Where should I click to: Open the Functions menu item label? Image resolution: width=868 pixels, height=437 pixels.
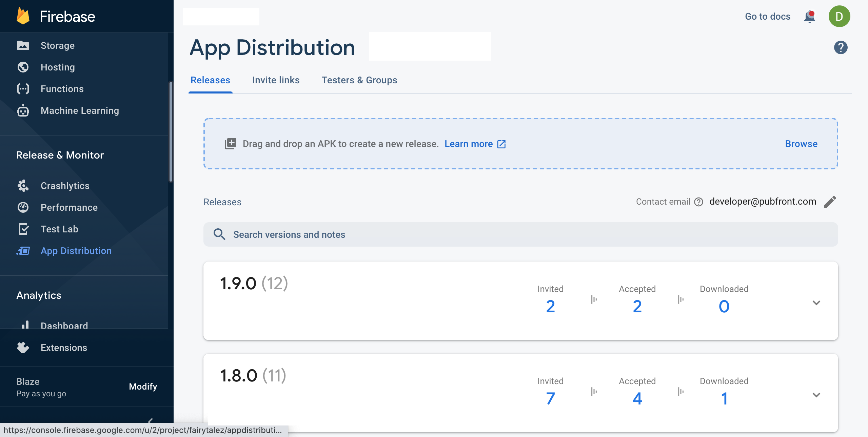[62, 89]
